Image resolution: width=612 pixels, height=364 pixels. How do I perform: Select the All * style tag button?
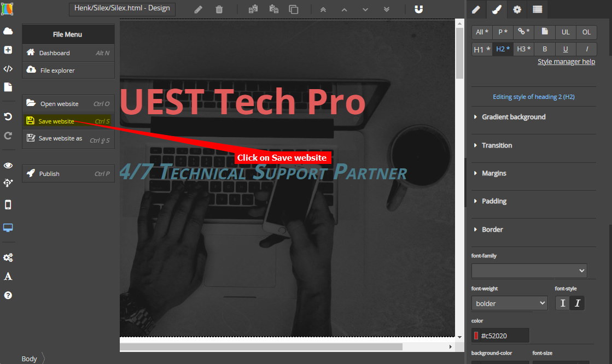point(482,32)
